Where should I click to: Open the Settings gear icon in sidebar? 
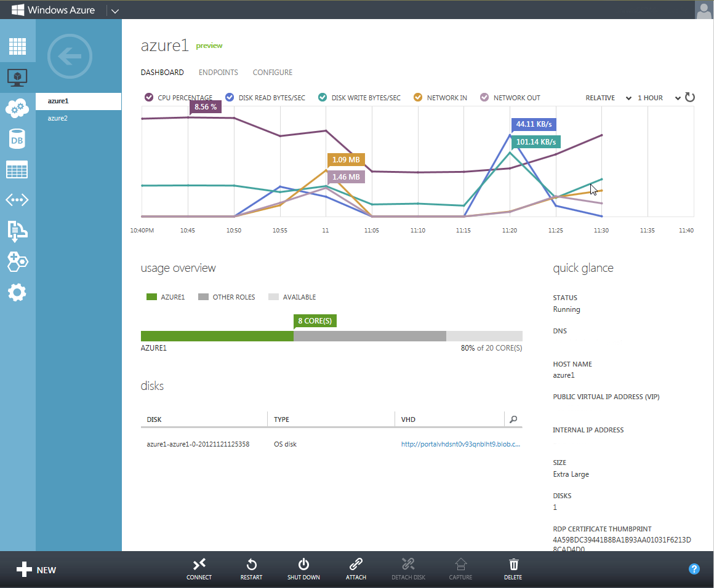point(17,292)
